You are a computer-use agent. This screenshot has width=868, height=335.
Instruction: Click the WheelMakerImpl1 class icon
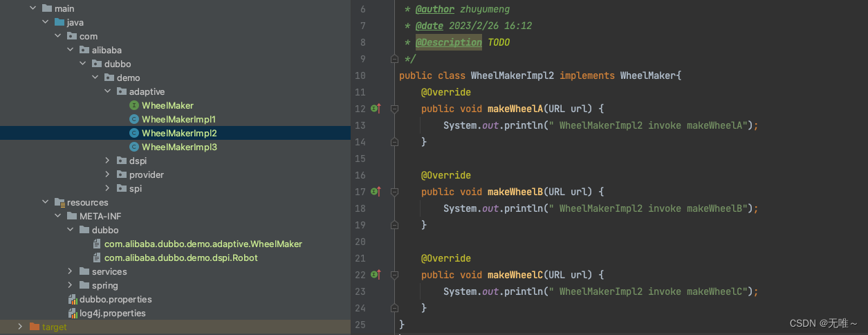134,119
